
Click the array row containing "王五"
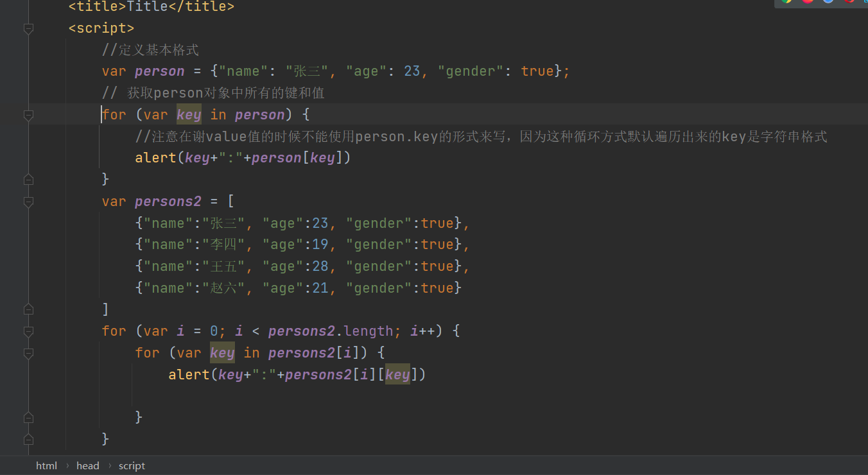tap(303, 266)
